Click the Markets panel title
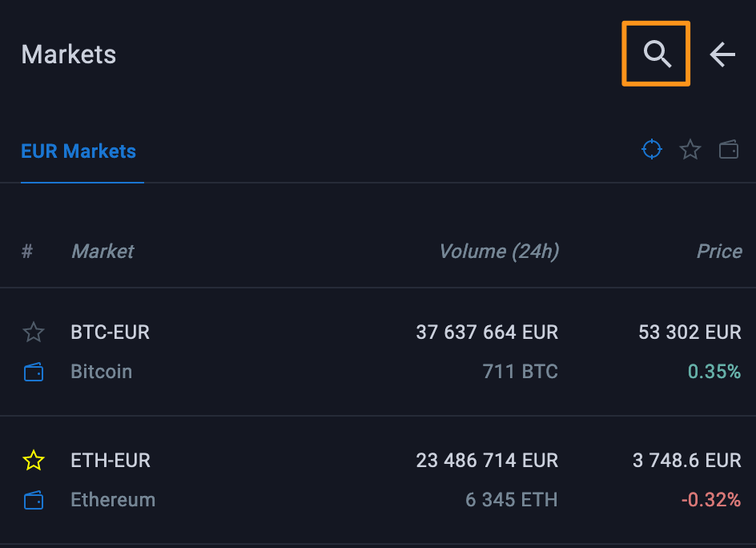The height and width of the screenshot is (548, 756). (69, 54)
